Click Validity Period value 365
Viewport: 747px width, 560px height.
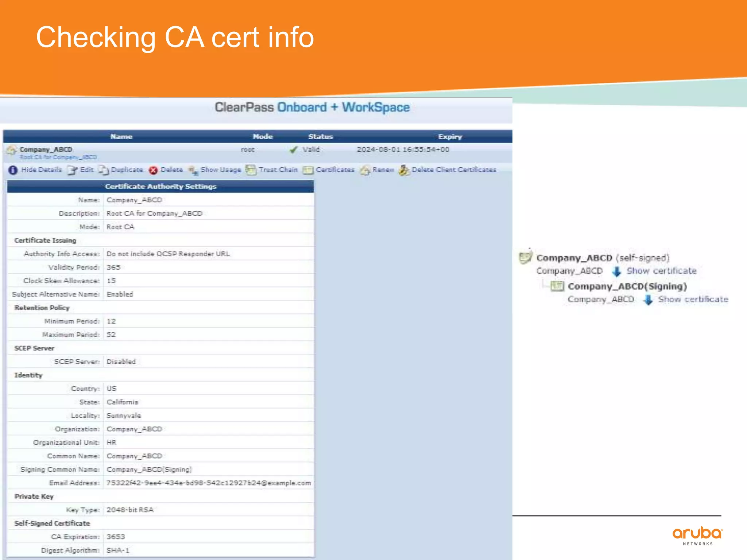click(113, 267)
